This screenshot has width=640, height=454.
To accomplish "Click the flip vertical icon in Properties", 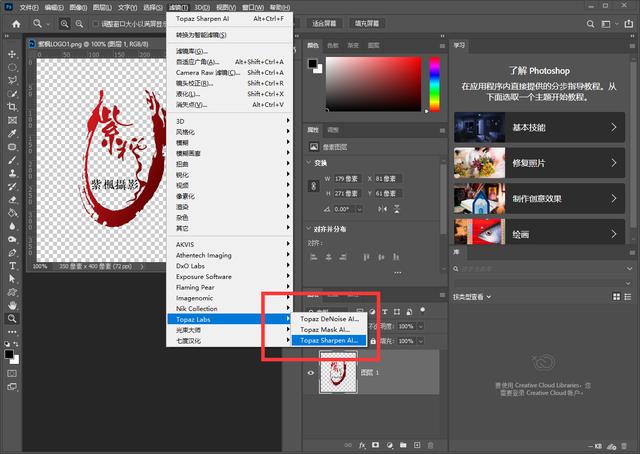I will click(x=396, y=209).
